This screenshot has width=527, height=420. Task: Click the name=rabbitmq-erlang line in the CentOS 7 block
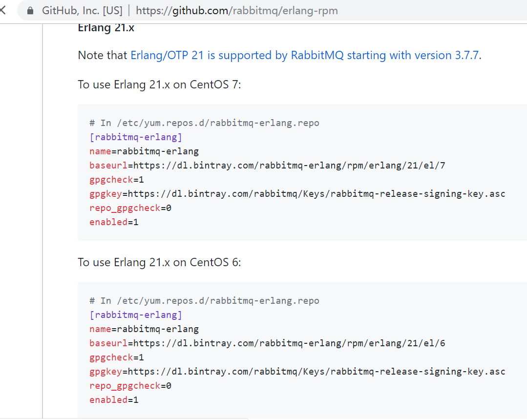[x=144, y=151]
